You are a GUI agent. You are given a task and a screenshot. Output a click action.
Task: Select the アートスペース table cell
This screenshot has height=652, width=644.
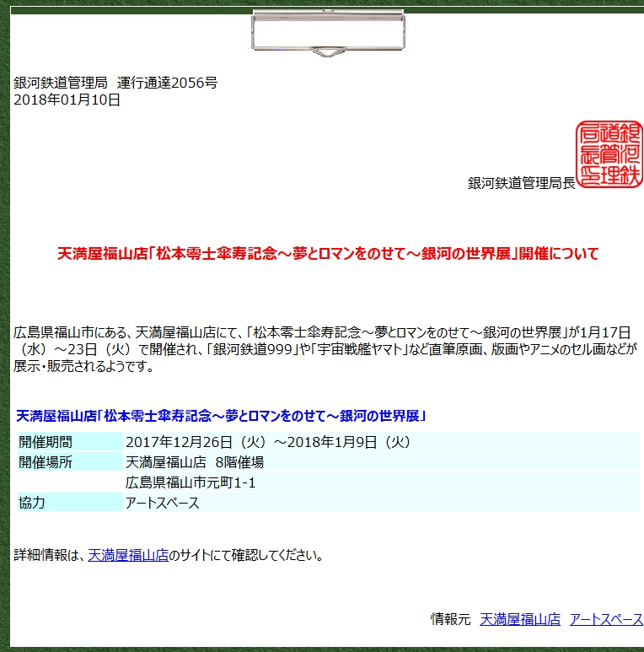381,503
